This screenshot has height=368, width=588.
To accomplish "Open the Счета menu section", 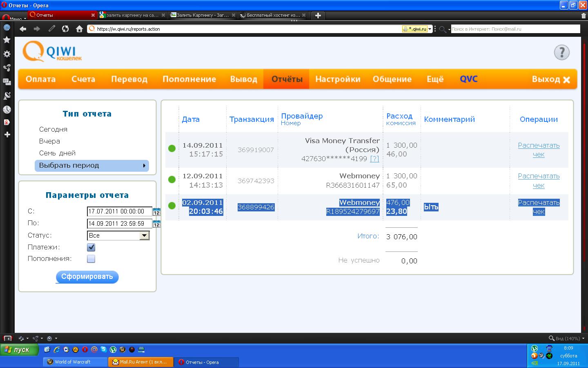I will click(x=83, y=79).
